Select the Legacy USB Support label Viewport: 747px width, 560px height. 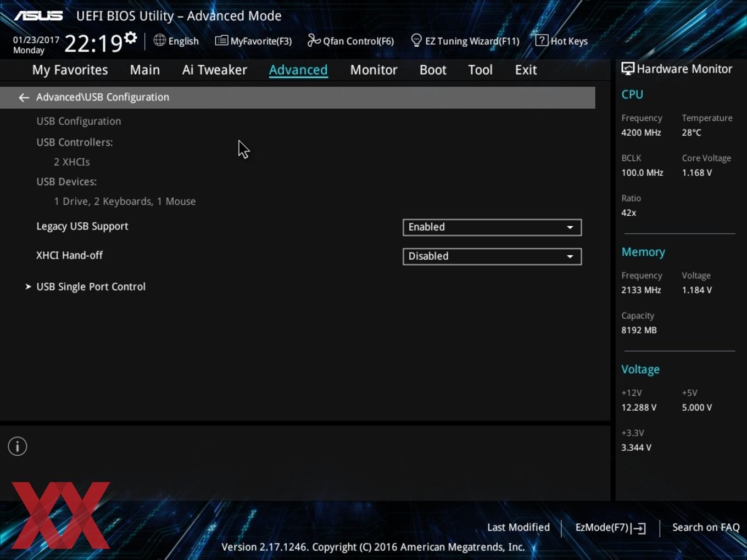click(x=82, y=226)
